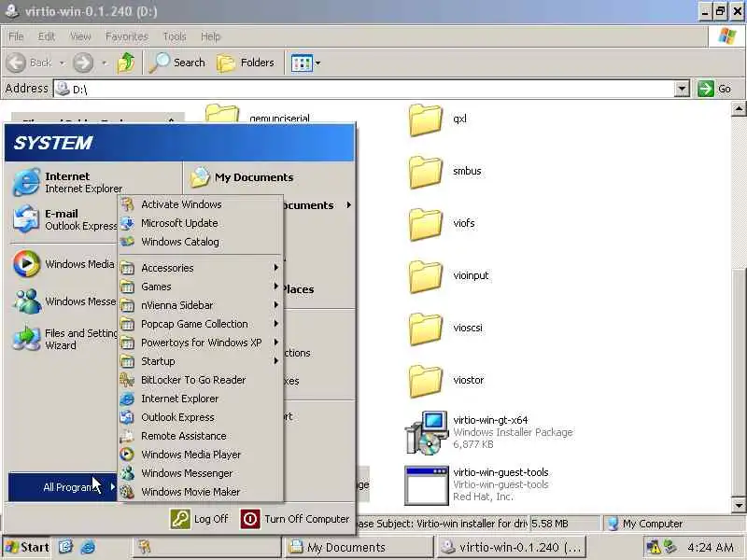Launch Windows Movie Maker
Image resolution: width=747 pixels, height=560 pixels.
(x=200, y=492)
